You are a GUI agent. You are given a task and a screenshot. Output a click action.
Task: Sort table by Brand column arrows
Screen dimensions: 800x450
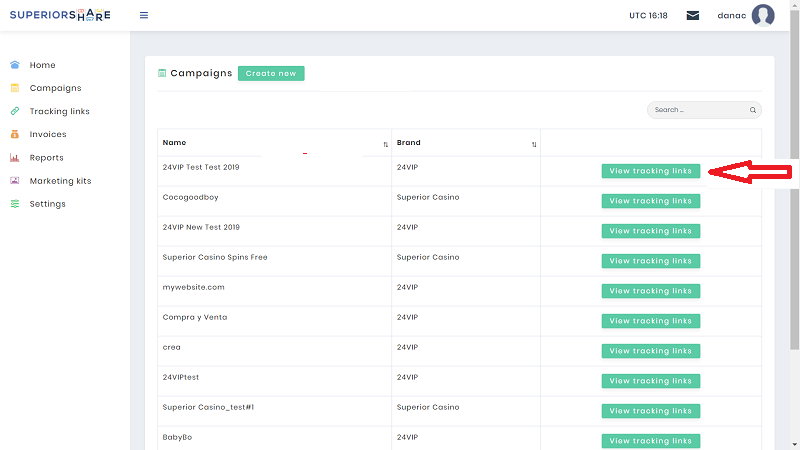pyautogui.click(x=534, y=144)
